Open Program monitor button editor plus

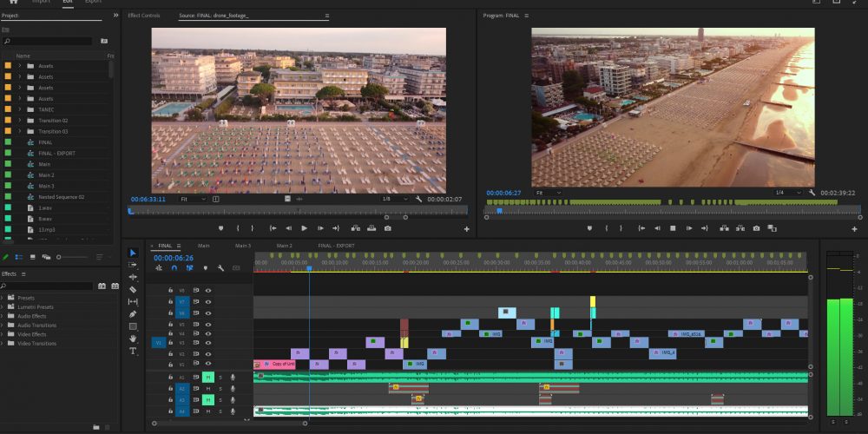(855, 228)
